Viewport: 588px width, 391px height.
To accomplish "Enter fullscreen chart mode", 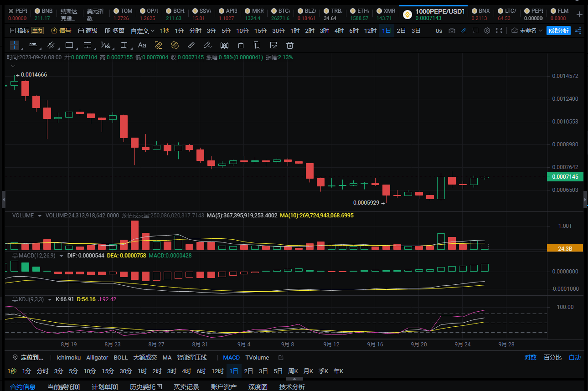I will pos(500,31).
